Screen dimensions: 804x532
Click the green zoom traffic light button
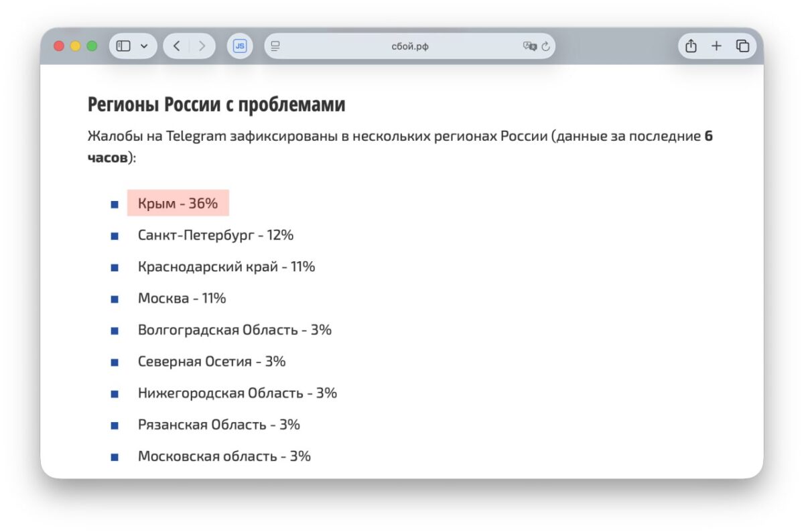[92, 46]
